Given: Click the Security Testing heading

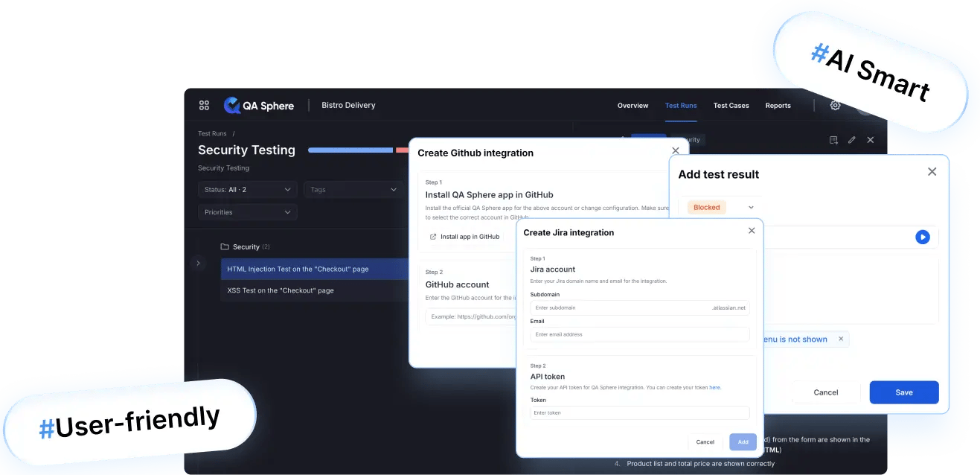Looking at the screenshot, I should click(246, 150).
